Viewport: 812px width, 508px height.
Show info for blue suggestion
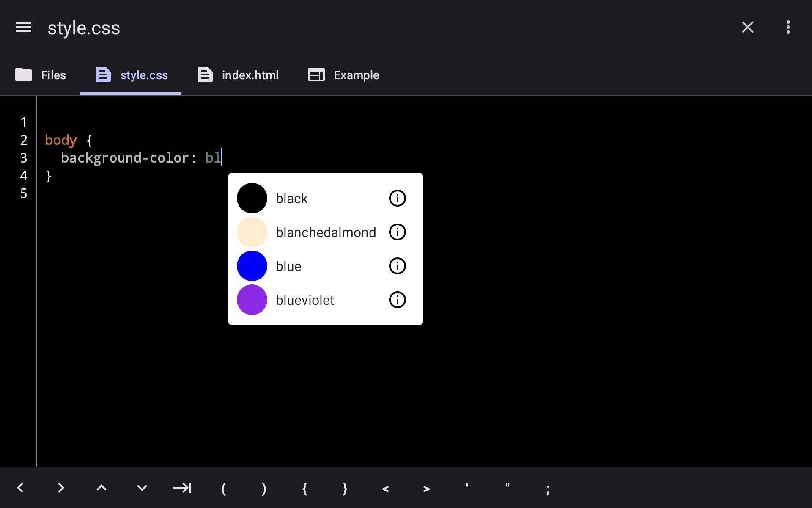[397, 266]
